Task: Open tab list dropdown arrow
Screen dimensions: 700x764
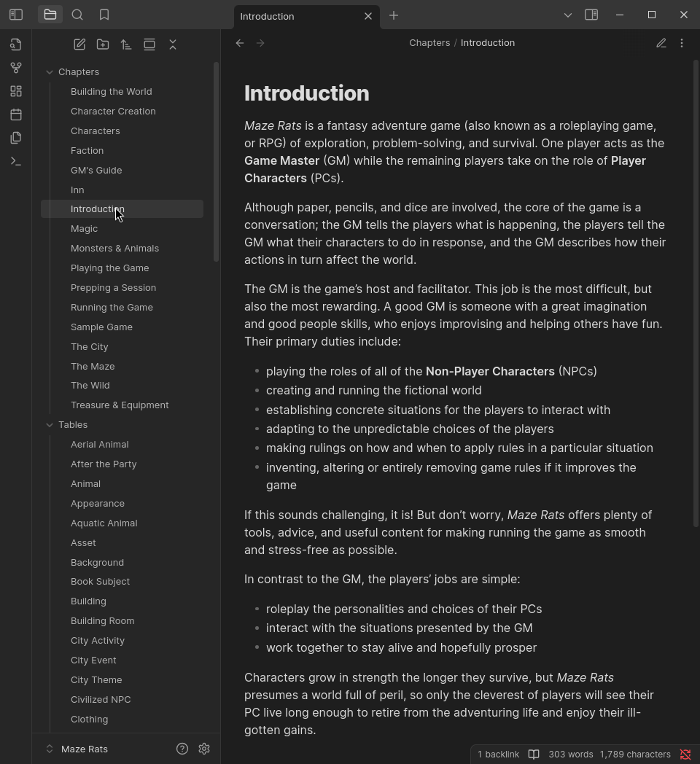Action: coord(568,15)
